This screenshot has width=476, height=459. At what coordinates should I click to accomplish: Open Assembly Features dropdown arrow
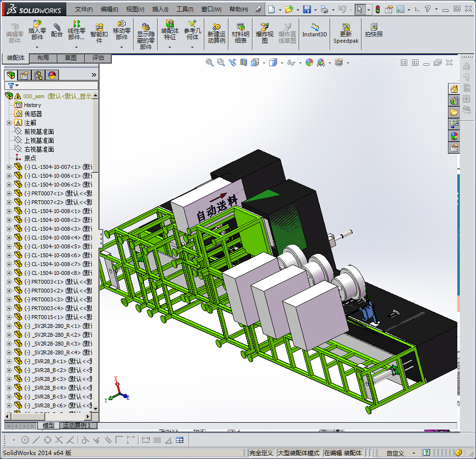[x=169, y=47]
